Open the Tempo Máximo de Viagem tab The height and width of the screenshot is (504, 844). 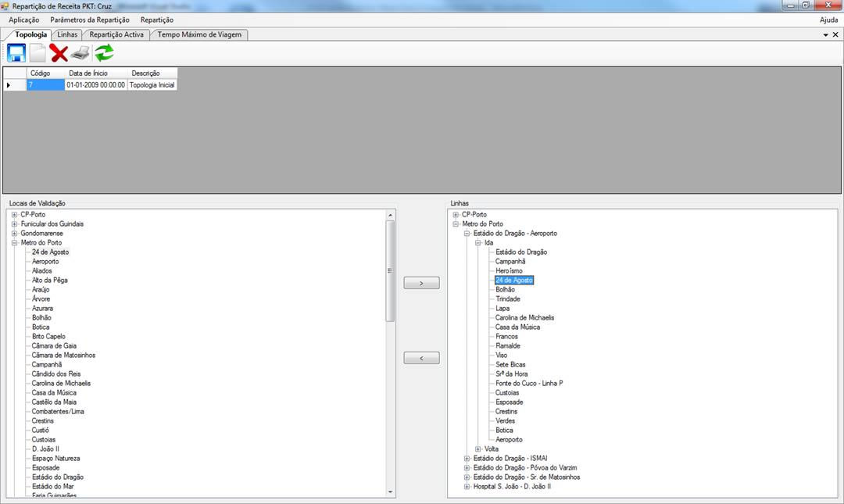click(200, 34)
